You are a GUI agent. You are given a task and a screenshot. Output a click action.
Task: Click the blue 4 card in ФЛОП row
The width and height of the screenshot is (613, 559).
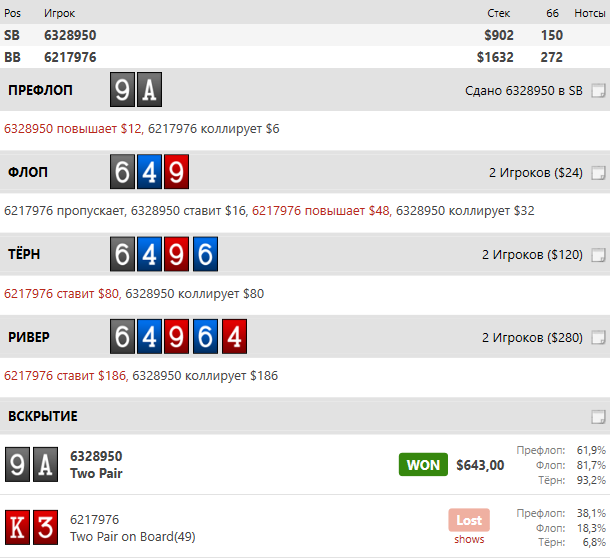click(x=149, y=172)
